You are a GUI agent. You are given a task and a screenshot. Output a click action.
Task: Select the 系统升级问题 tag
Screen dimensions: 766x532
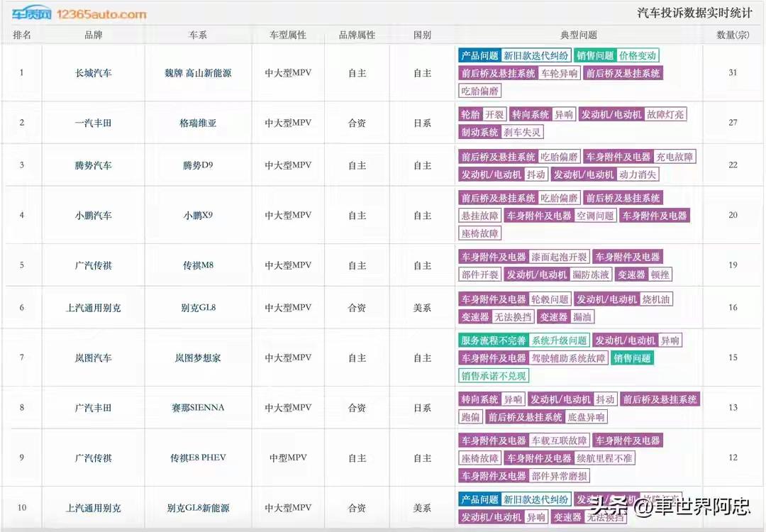tap(560, 340)
